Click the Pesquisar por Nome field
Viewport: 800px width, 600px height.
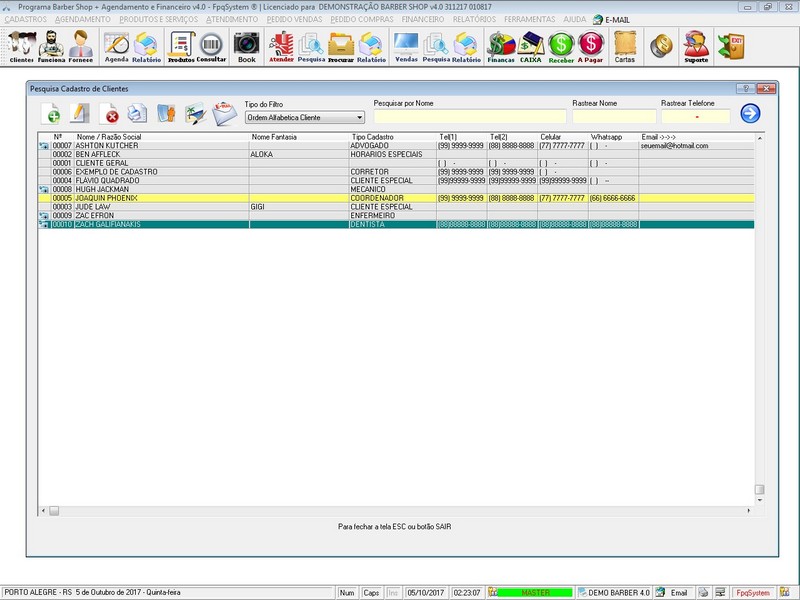tap(469, 117)
